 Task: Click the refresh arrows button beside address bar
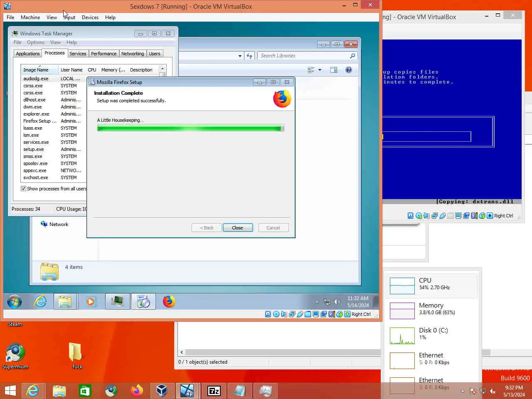coord(249,56)
